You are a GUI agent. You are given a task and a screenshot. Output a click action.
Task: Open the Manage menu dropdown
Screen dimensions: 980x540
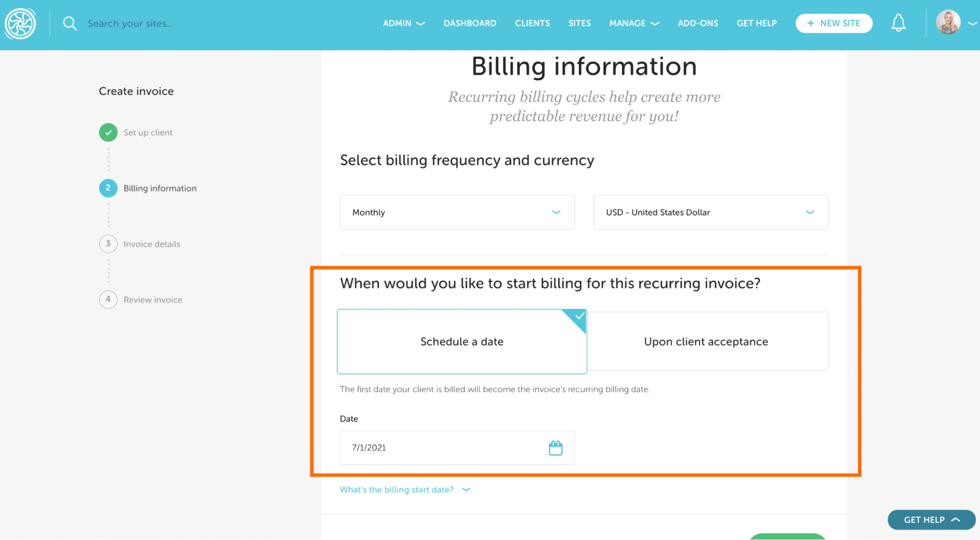click(x=633, y=23)
